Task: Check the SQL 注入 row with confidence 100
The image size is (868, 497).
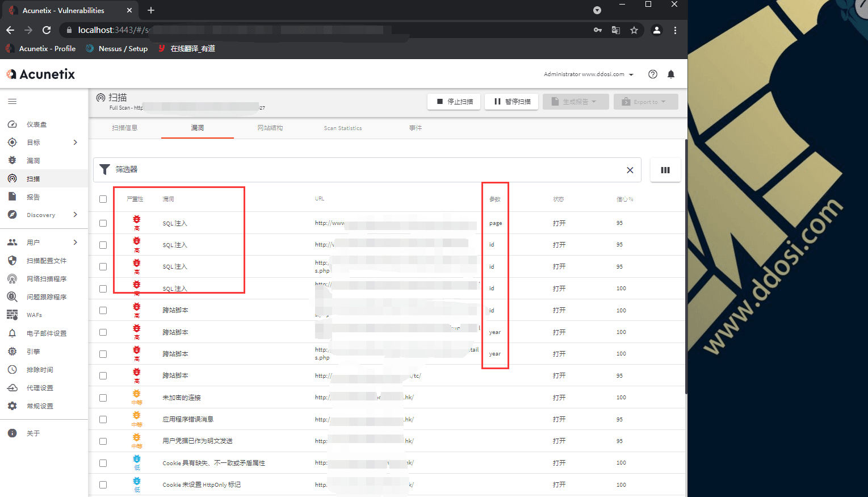Action: click(x=103, y=289)
